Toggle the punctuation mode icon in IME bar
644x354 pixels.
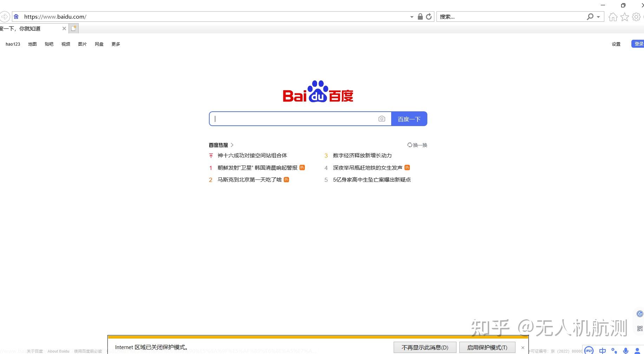click(614, 350)
